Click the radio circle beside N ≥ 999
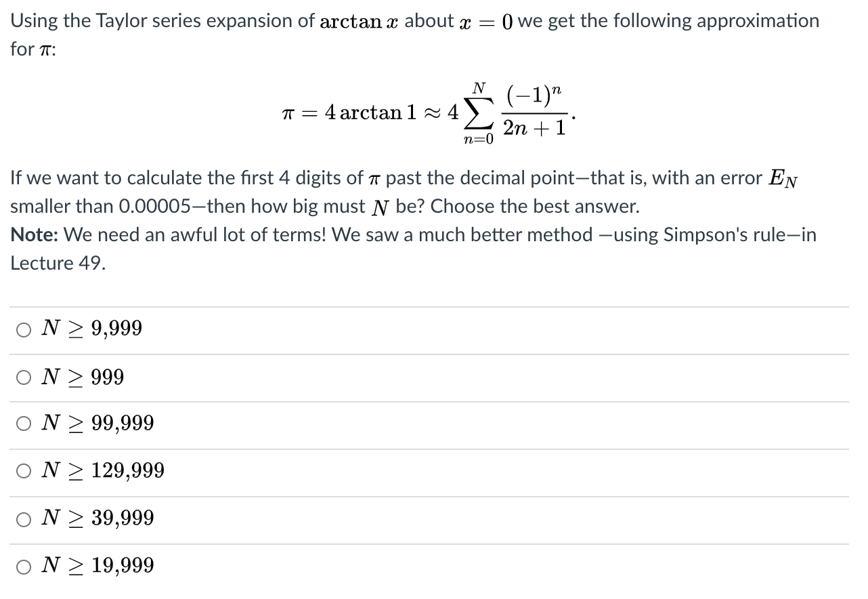Viewport: 868px width, 599px height. (24, 377)
